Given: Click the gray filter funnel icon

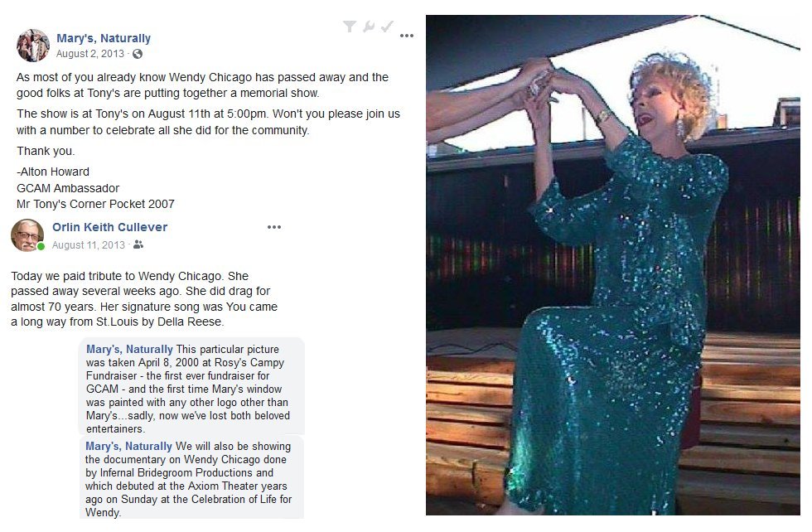Looking at the screenshot, I should pos(350,26).
